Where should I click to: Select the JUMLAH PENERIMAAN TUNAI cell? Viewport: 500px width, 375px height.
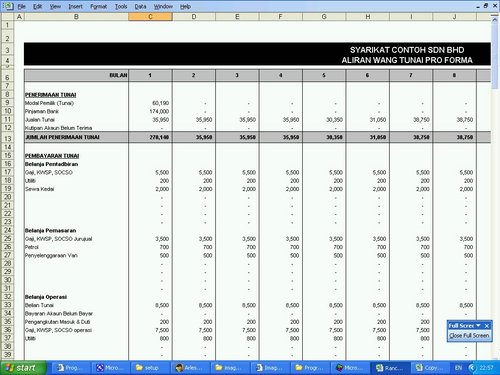(x=76, y=137)
